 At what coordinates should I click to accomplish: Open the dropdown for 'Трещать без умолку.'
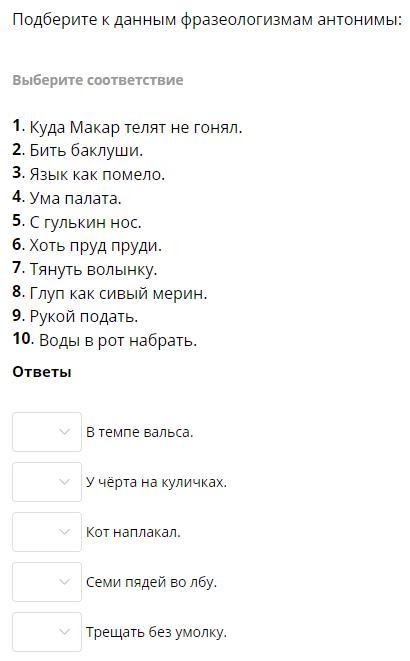(x=47, y=632)
